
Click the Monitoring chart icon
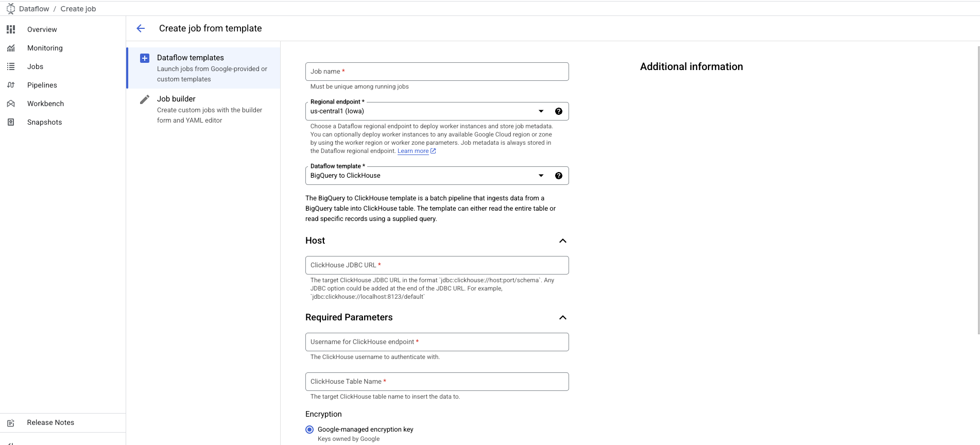point(11,48)
